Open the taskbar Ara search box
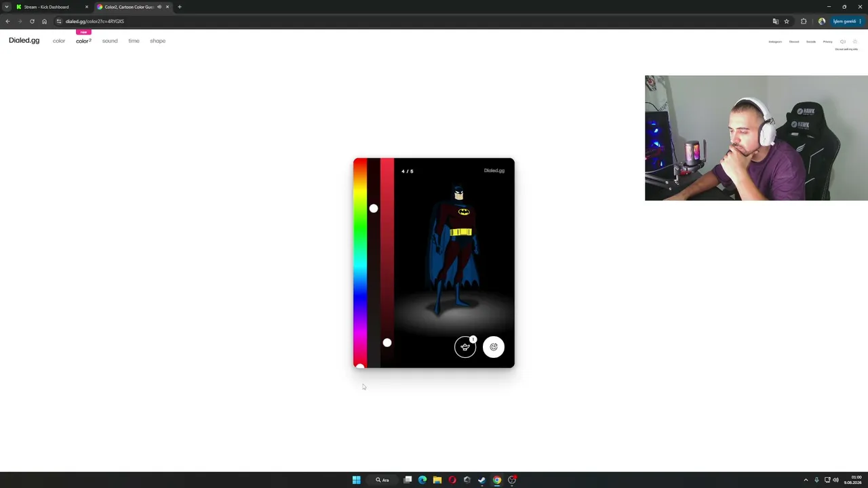868x488 pixels. click(383, 480)
